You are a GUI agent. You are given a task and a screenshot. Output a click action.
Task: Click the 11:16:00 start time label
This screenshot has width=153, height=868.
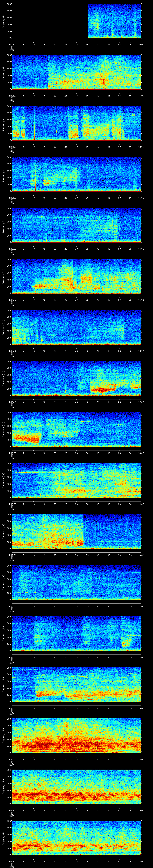tap(12, 402)
